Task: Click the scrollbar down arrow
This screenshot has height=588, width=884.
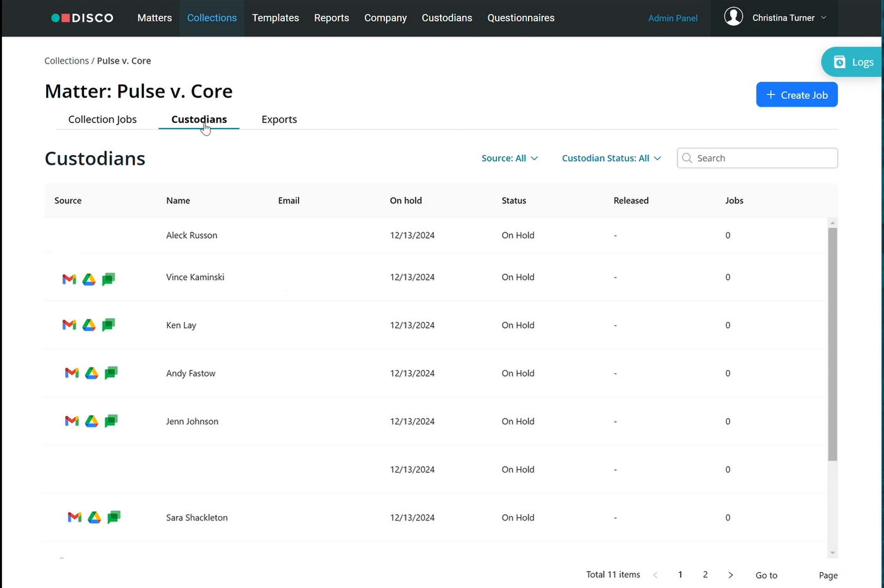Action: coord(832,553)
